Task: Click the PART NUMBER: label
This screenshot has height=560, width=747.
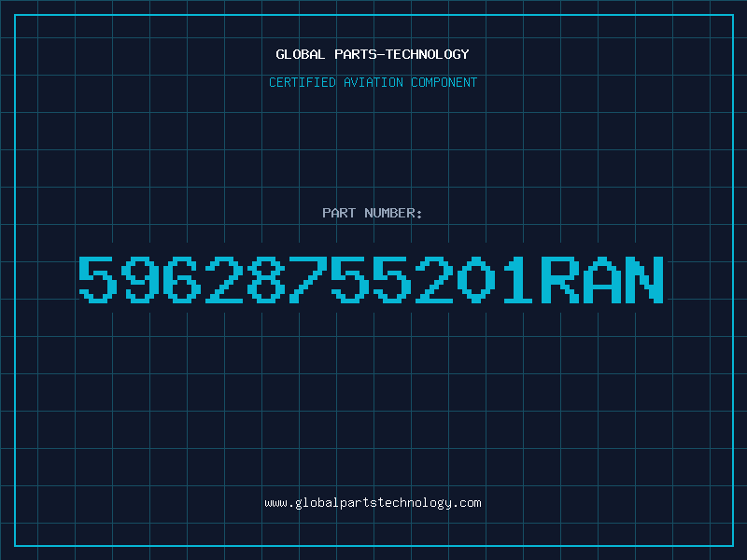Action: coord(373,213)
